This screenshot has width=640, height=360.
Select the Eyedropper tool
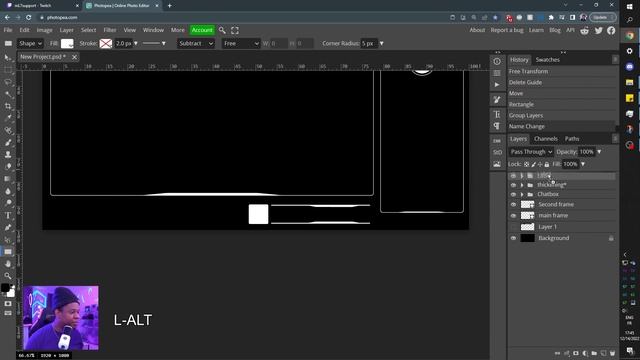8,118
